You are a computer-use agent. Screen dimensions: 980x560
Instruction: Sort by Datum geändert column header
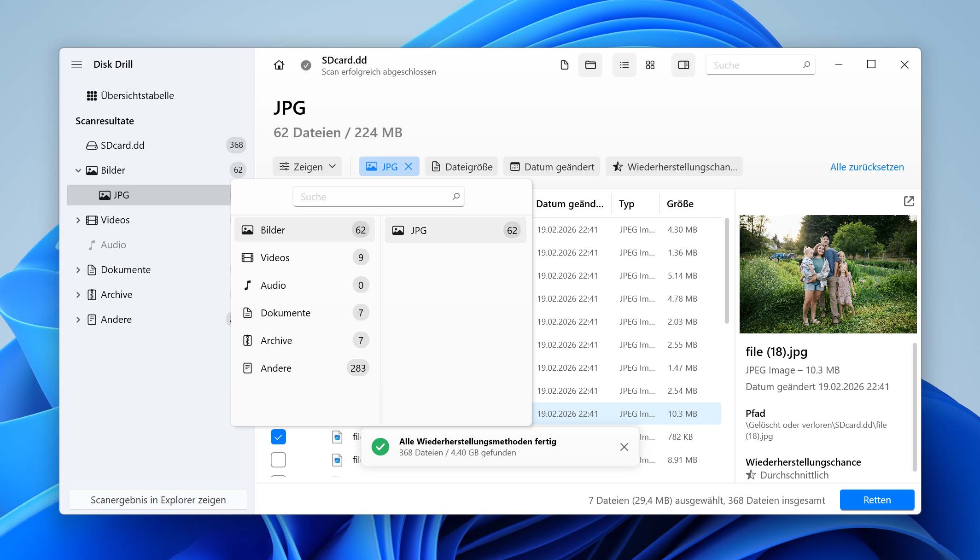tap(570, 204)
